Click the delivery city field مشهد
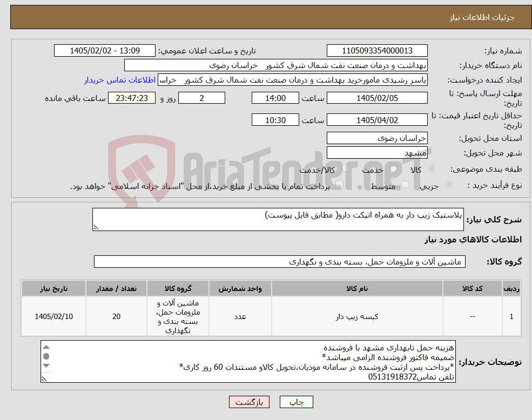Viewport: 532px width, 420px height. [377, 153]
